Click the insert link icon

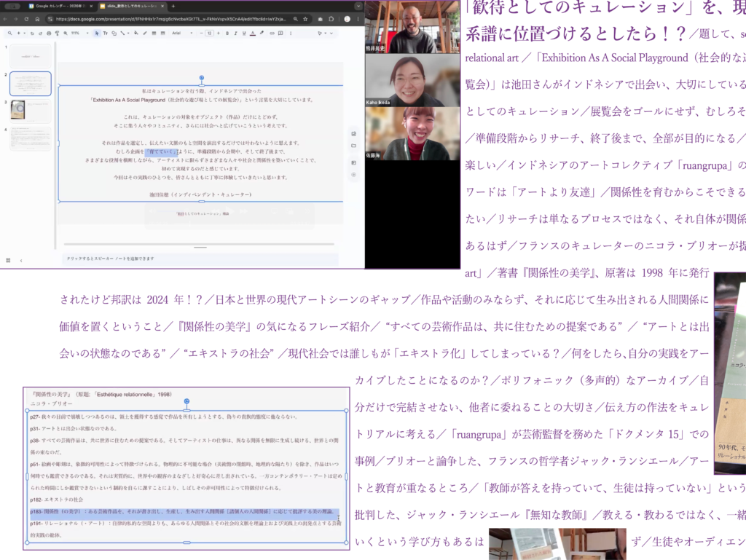(x=272, y=33)
